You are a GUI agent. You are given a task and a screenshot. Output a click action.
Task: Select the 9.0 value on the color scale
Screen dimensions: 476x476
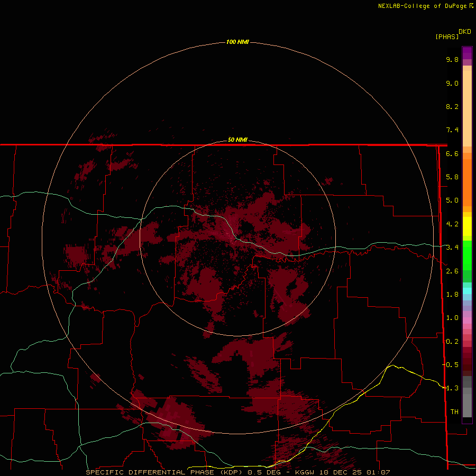[452, 83]
